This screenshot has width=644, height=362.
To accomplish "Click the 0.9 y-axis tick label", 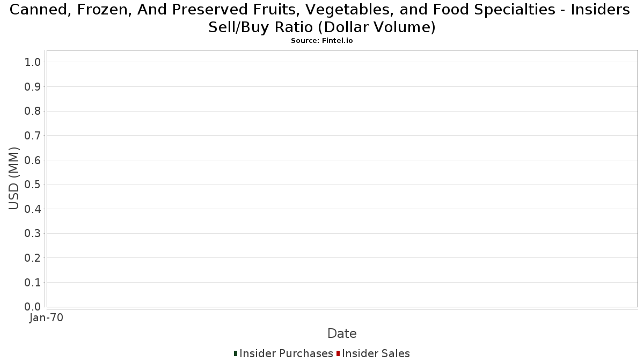I will [33, 87].
